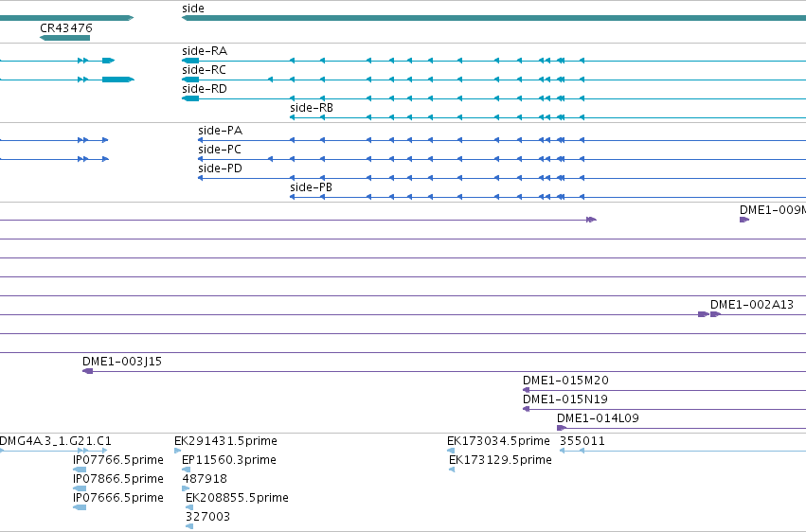Select transcript side-RD label
Viewport: 806px width, 532px height.
click(205, 89)
